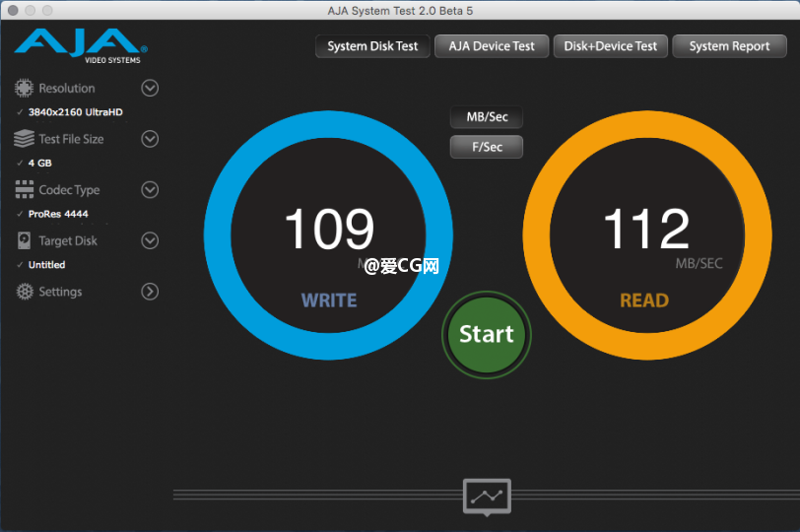Click the Test File Size stack icon
The width and height of the screenshot is (800, 532).
(x=24, y=139)
